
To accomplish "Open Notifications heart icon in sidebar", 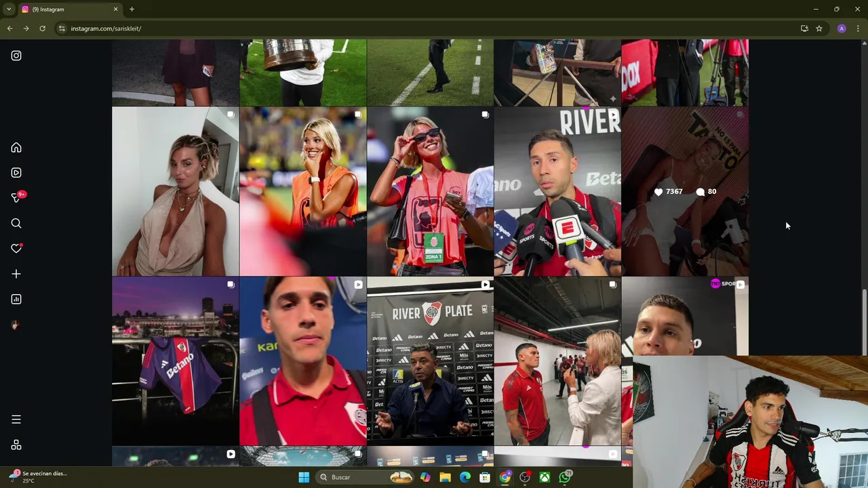I will point(16,249).
